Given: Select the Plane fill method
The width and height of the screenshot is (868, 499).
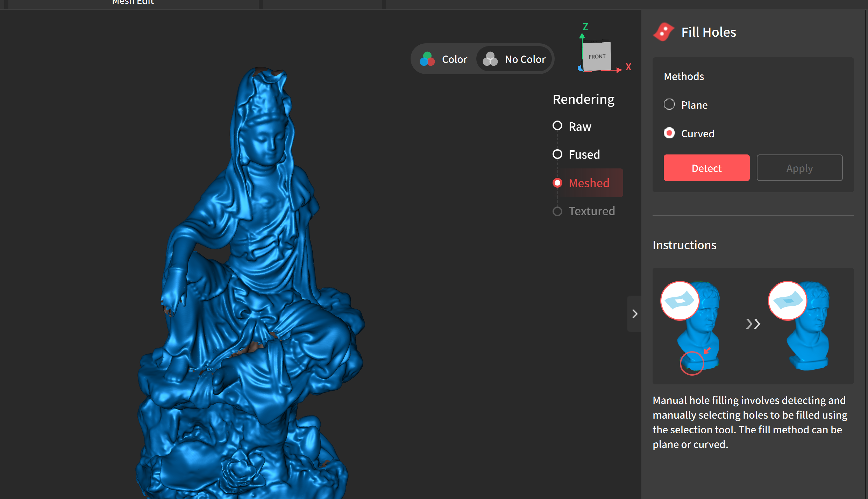Looking at the screenshot, I should tap(669, 104).
